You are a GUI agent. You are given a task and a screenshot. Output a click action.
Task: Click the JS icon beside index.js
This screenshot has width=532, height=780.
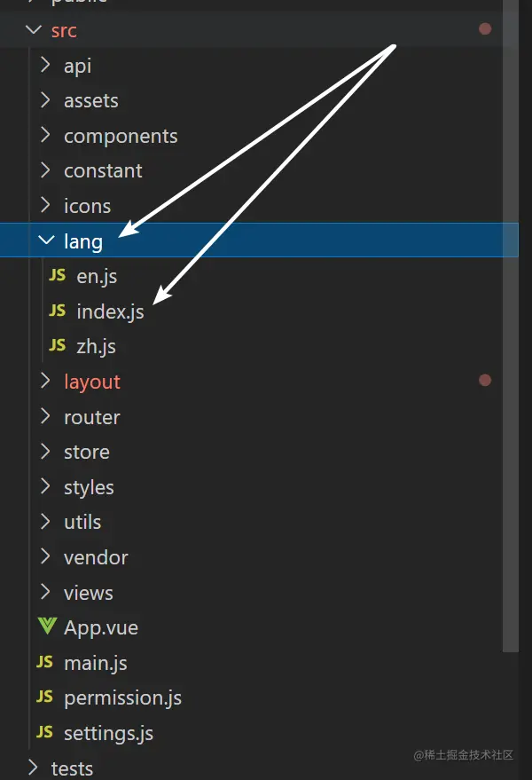point(57,311)
